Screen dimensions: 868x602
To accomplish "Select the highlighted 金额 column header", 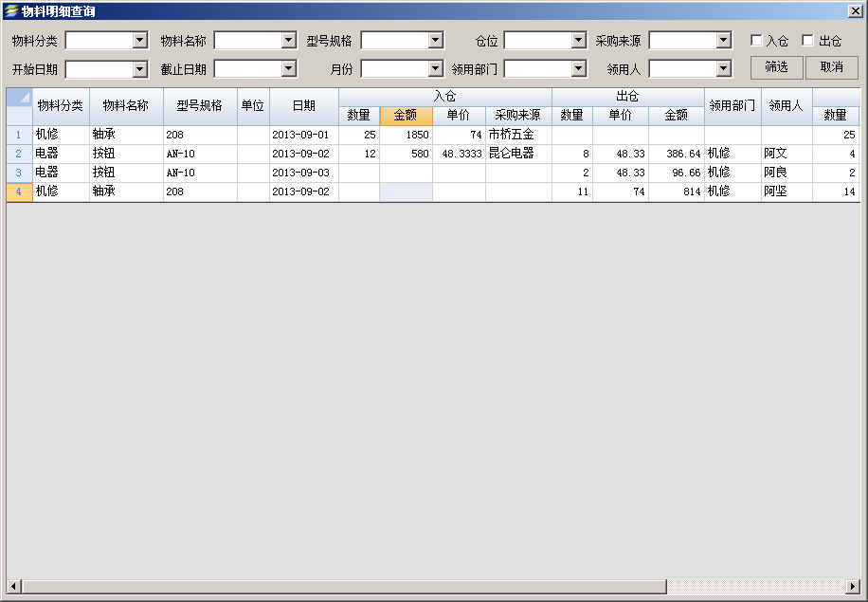I will [x=406, y=116].
